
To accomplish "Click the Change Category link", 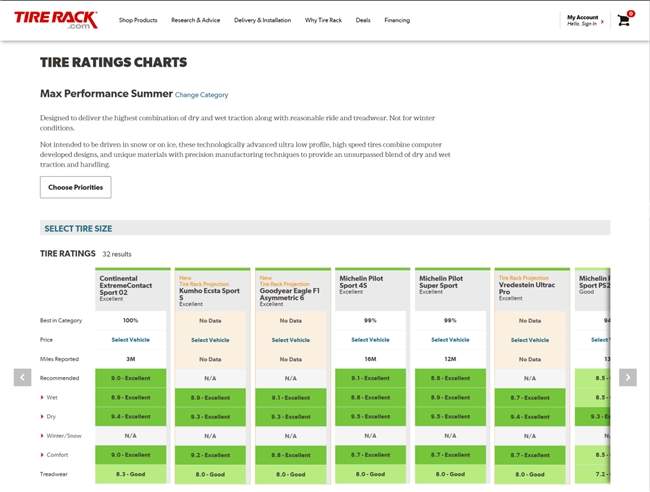I will coord(201,95).
